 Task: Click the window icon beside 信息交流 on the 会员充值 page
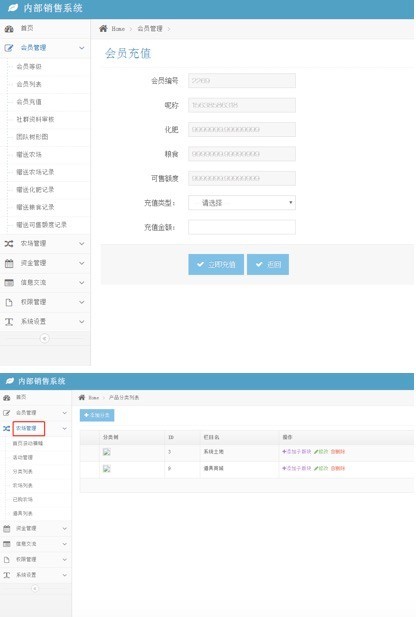coord(9,283)
